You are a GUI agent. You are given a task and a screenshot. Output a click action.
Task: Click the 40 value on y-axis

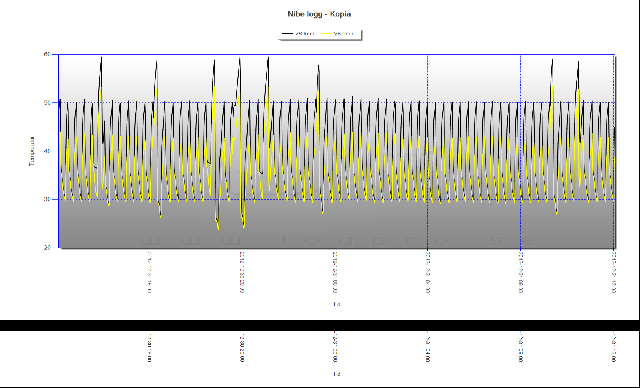pyautogui.click(x=47, y=151)
